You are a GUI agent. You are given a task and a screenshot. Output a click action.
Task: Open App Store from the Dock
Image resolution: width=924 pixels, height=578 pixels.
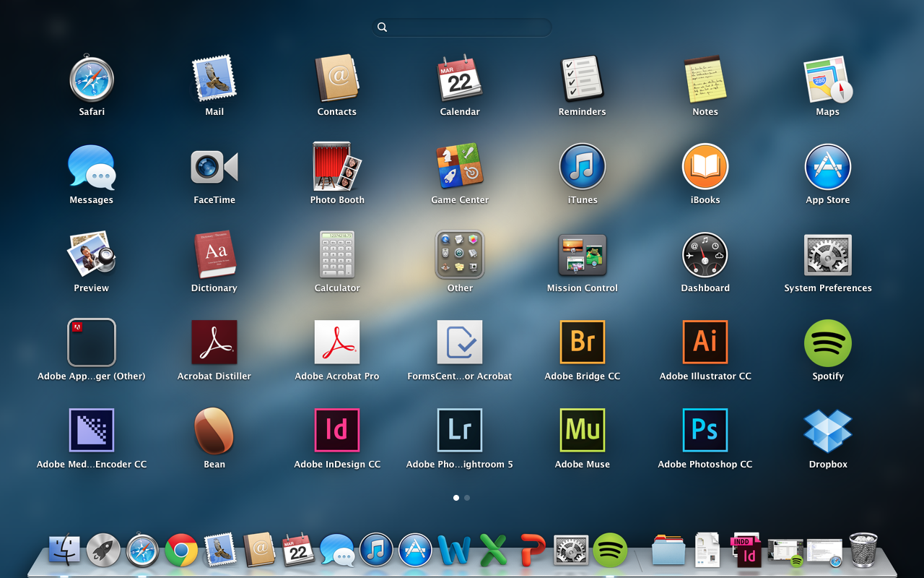coord(415,551)
